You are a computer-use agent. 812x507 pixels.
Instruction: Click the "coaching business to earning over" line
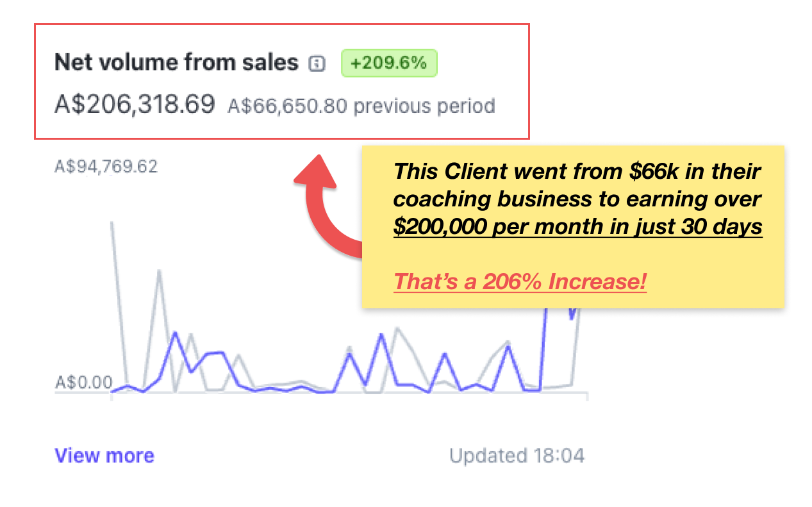[x=577, y=199]
